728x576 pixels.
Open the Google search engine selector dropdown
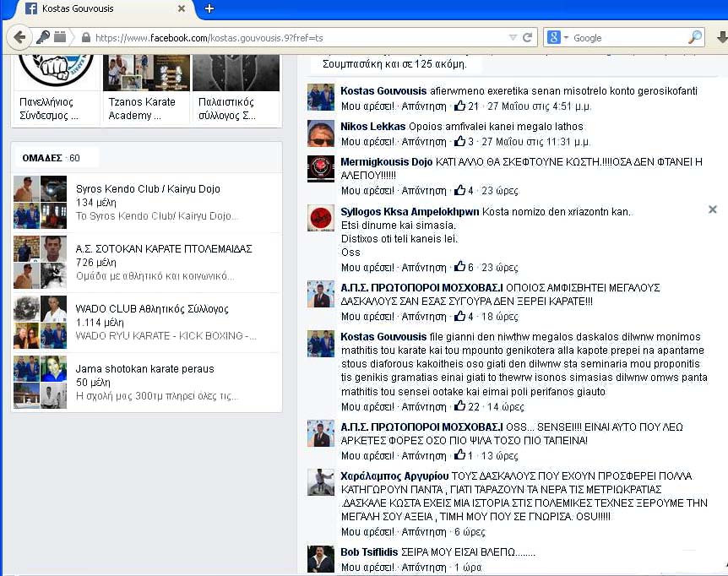click(x=557, y=38)
